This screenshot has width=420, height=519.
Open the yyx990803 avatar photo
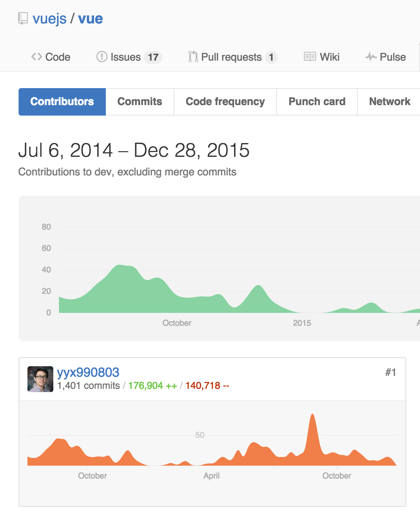pyautogui.click(x=40, y=379)
